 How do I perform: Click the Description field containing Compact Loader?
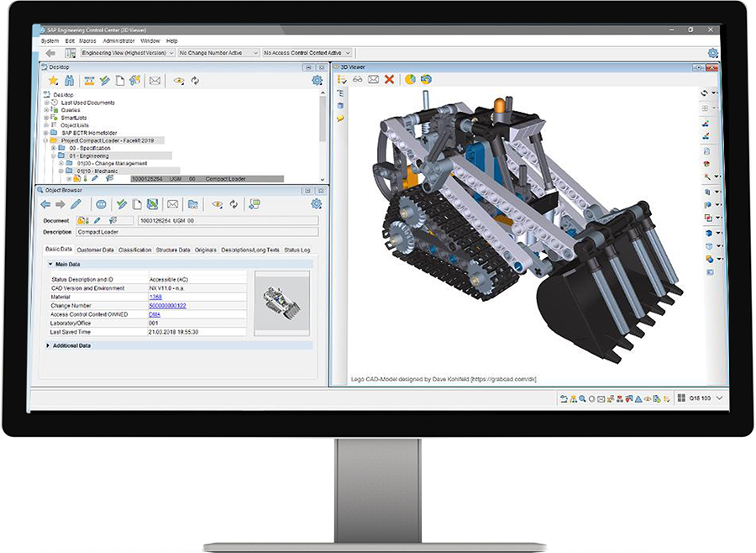(197, 232)
